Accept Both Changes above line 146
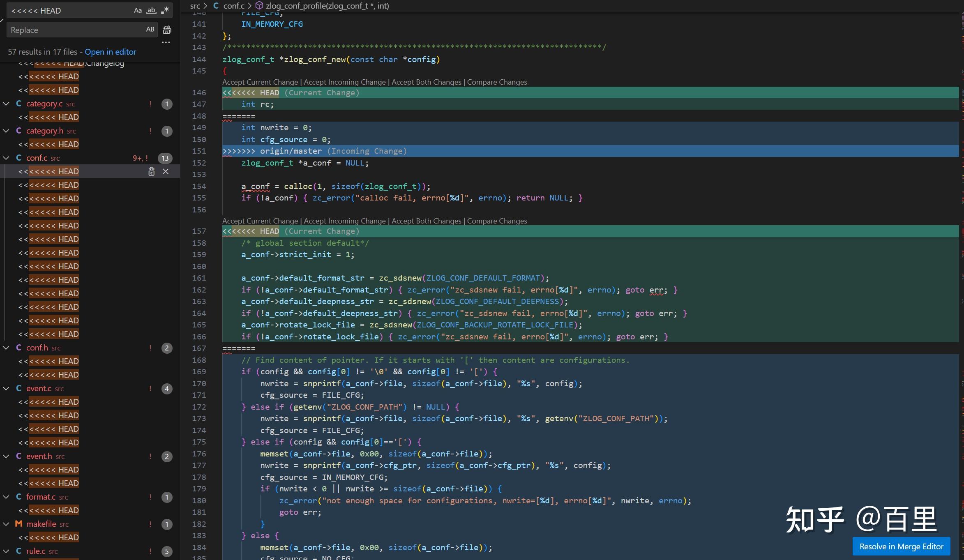Viewport: 964px width, 560px height. tap(427, 82)
